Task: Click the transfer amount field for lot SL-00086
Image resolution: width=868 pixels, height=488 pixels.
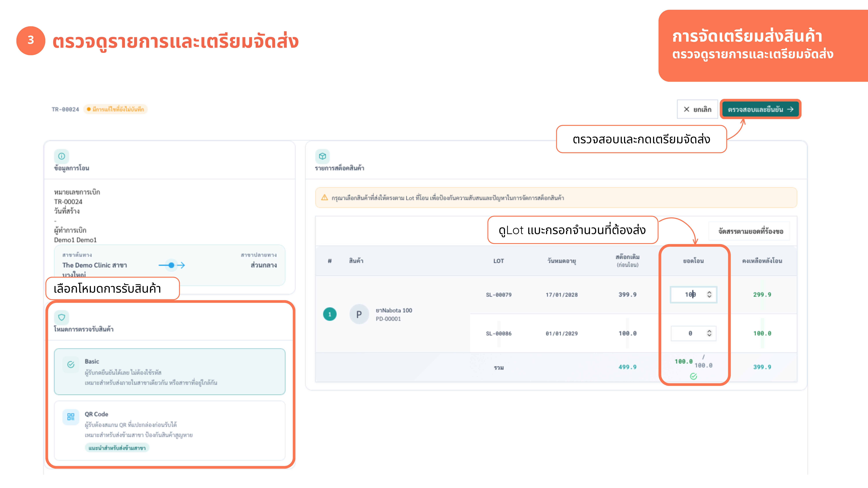Action: [693, 333]
